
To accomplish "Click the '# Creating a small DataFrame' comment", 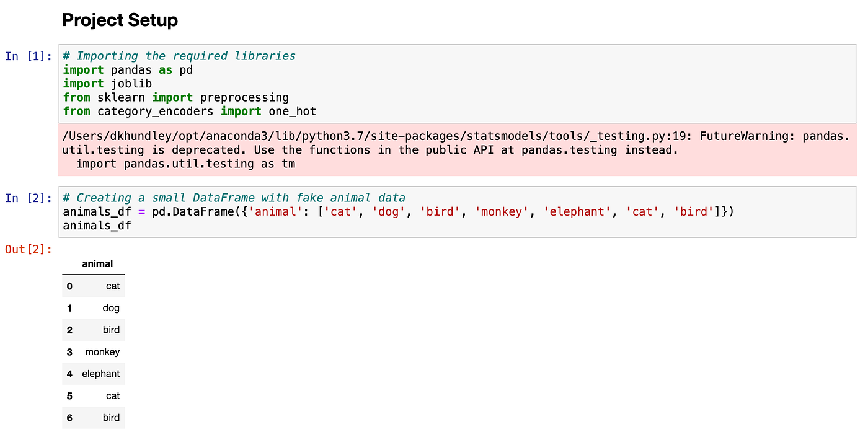I will click(x=234, y=198).
